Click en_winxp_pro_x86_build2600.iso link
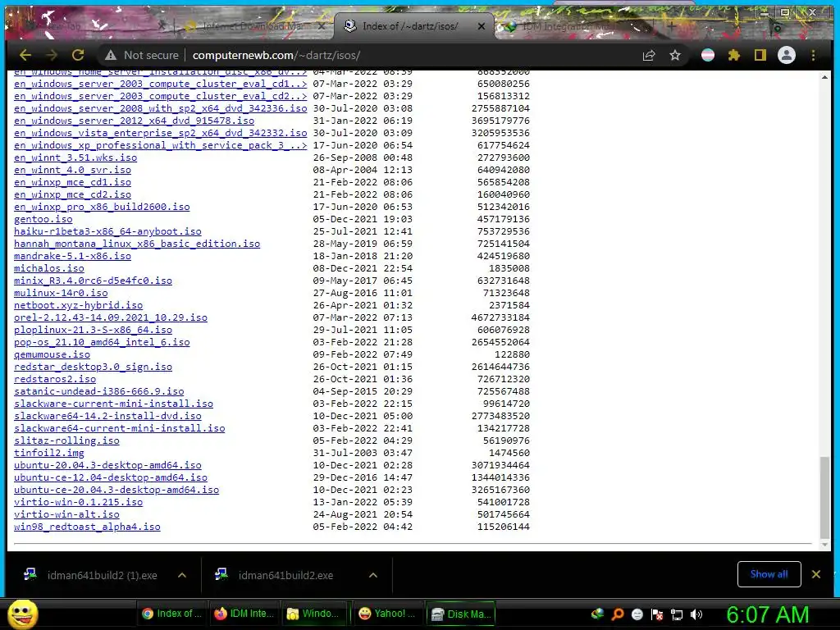The image size is (840, 630). click(102, 207)
